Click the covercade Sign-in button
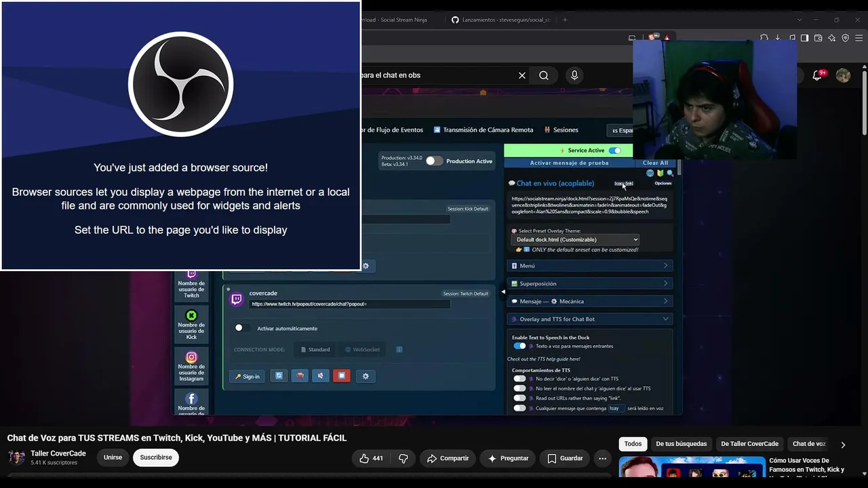The height and width of the screenshot is (488, 868). click(x=248, y=376)
